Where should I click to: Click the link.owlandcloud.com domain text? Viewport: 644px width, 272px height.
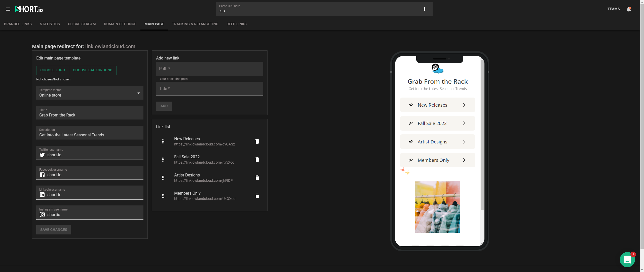click(110, 46)
